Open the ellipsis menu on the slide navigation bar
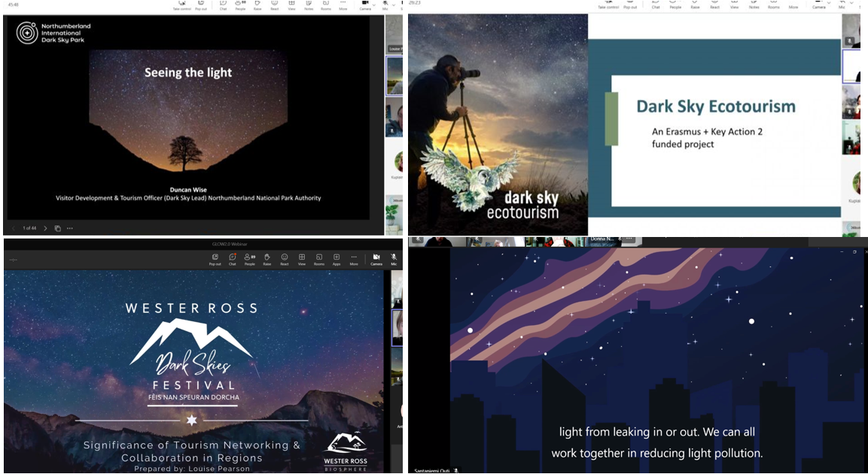This screenshot has width=868, height=474. tap(70, 228)
